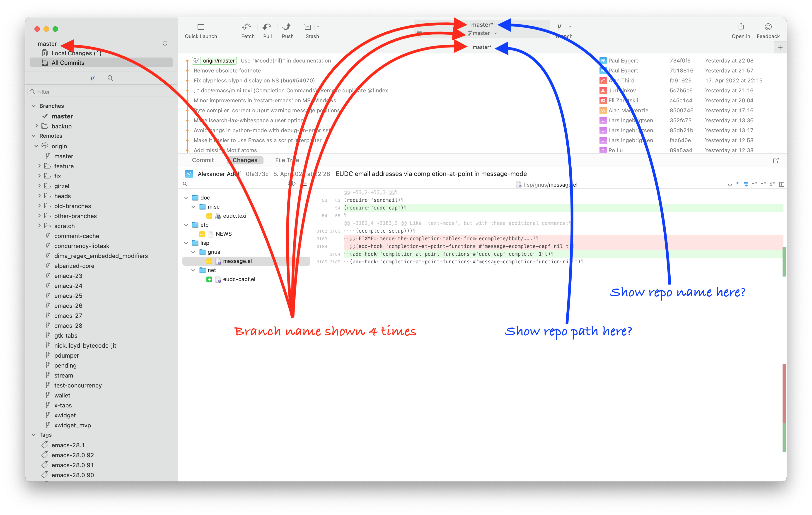The width and height of the screenshot is (812, 515).
Task: Fetch from remote
Action: [247, 31]
